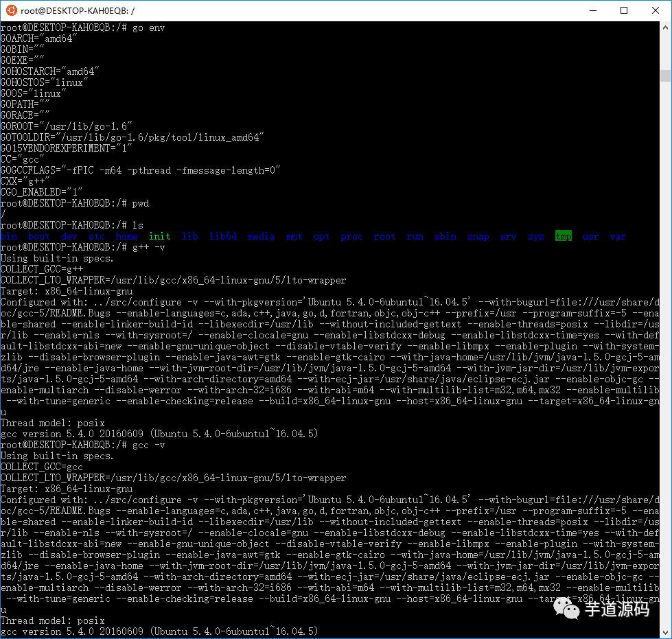Click the 'snap' directory name
672x639 pixels.
(x=478, y=237)
